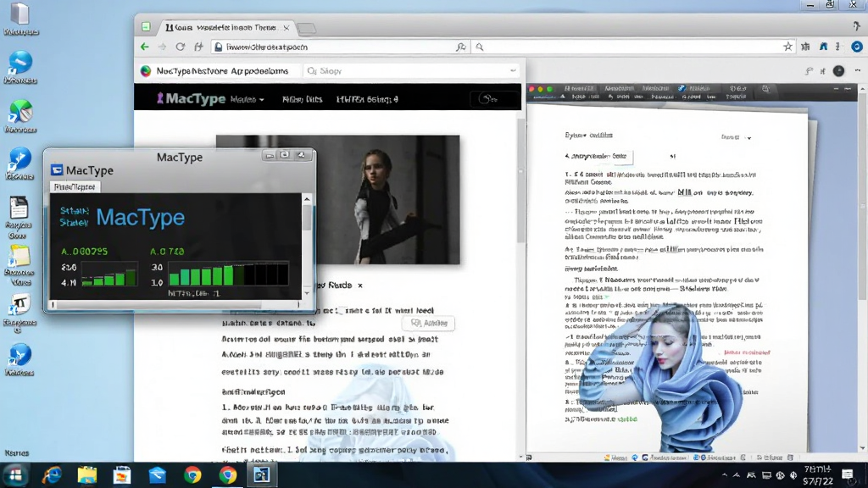Image resolution: width=868 pixels, height=488 pixels.
Task: Click the search field beside site title
Action: 411,71
